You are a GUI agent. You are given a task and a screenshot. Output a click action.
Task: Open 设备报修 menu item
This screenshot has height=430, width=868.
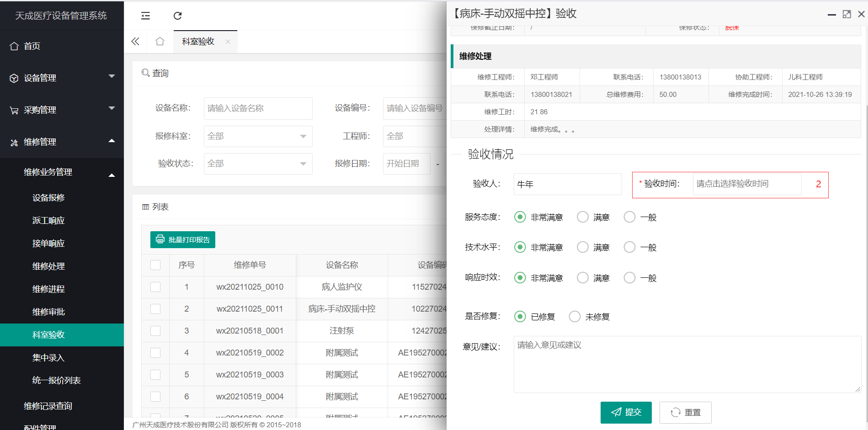point(62,198)
